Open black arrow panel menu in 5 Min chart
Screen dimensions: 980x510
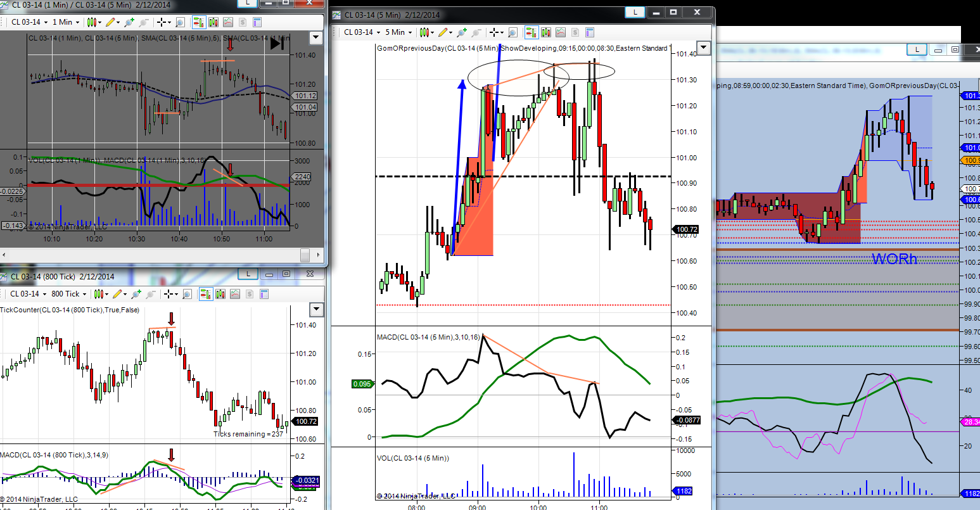pos(703,48)
